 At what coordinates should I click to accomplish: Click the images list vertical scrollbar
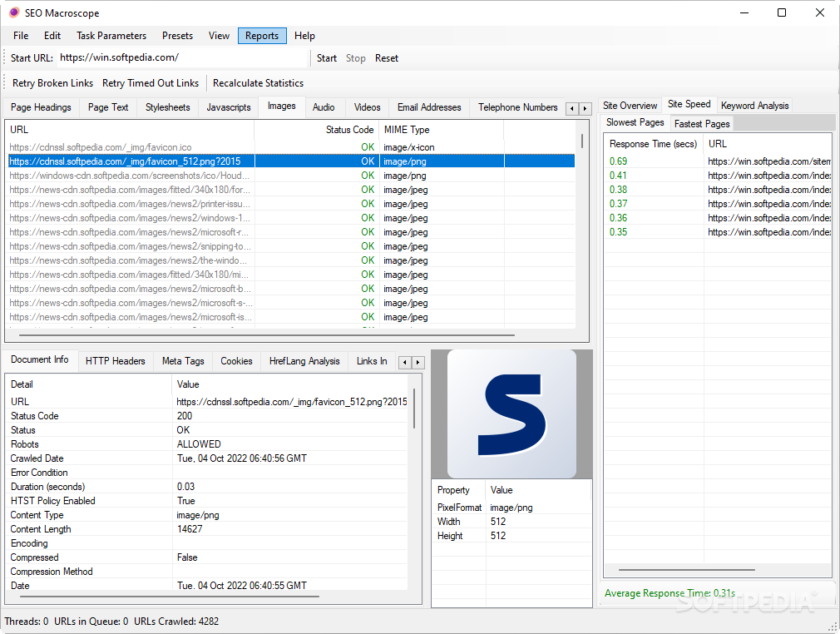pos(582,141)
